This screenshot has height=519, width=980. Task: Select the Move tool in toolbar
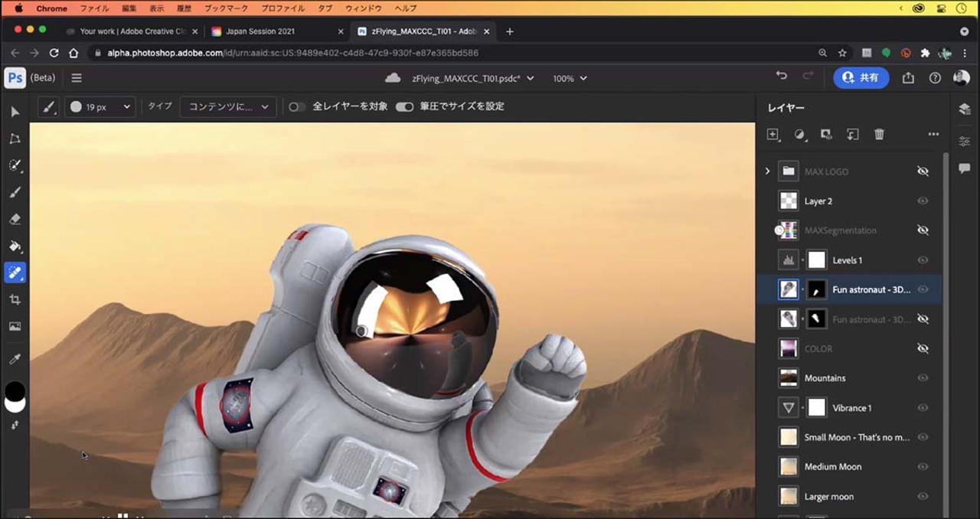pos(15,112)
